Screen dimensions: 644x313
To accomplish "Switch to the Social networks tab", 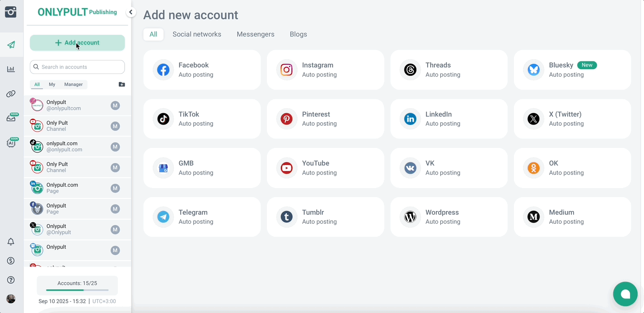I will (197, 34).
